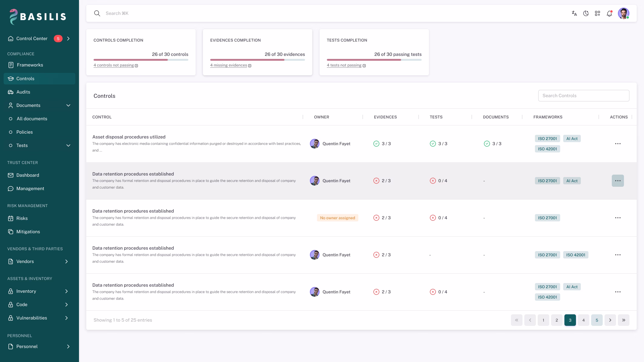Open the language translation icon
Screen dimensions: 644x362
point(574,13)
